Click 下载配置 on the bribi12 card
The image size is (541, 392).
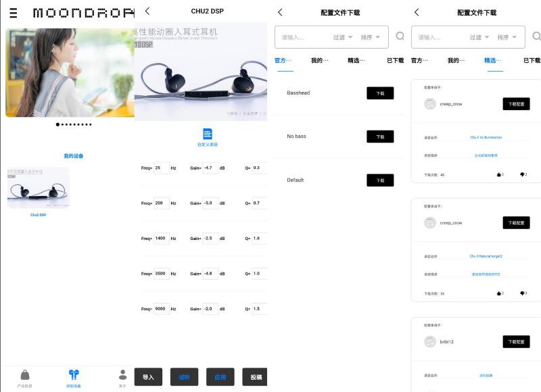(x=516, y=342)
